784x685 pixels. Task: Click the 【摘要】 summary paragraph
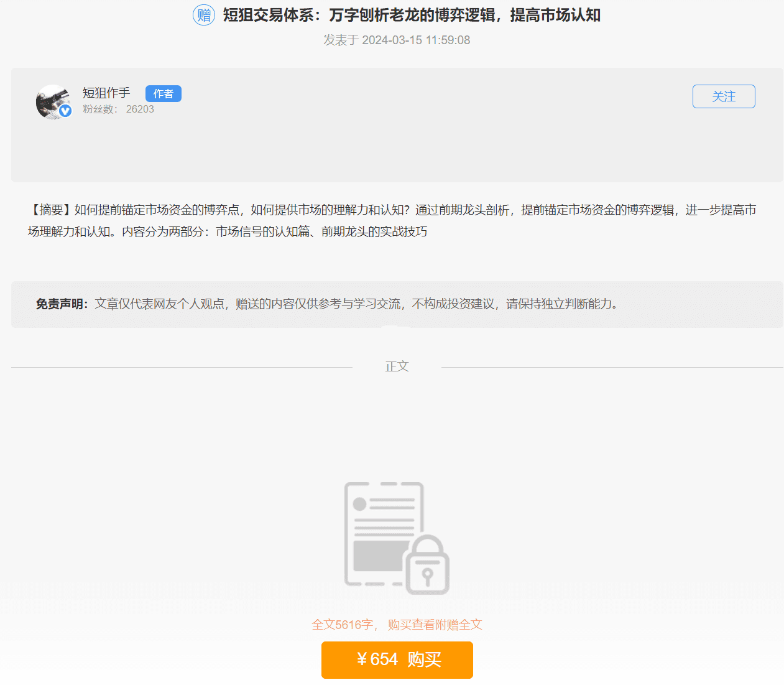[392, 221]
